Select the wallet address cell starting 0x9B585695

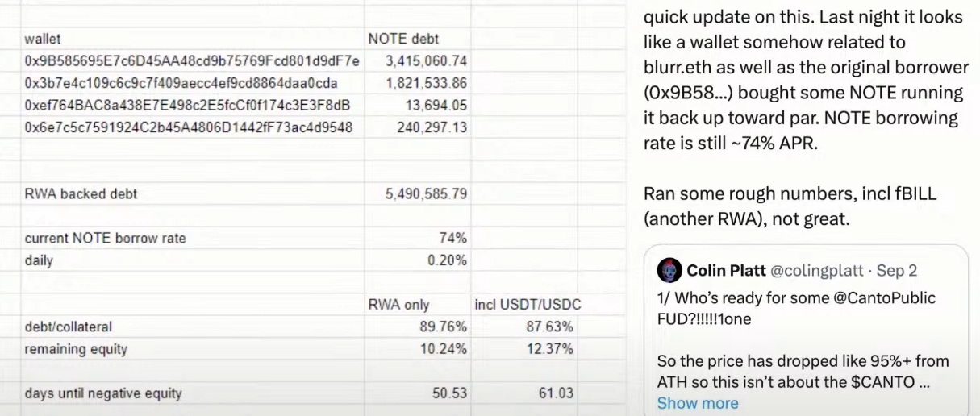192,61
